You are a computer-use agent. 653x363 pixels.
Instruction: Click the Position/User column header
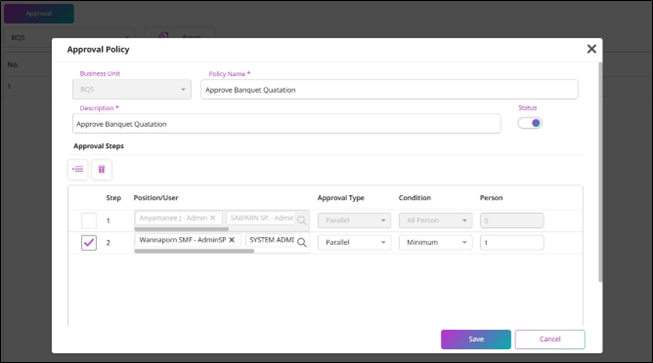pyautogui.click(x=156, y=198)
